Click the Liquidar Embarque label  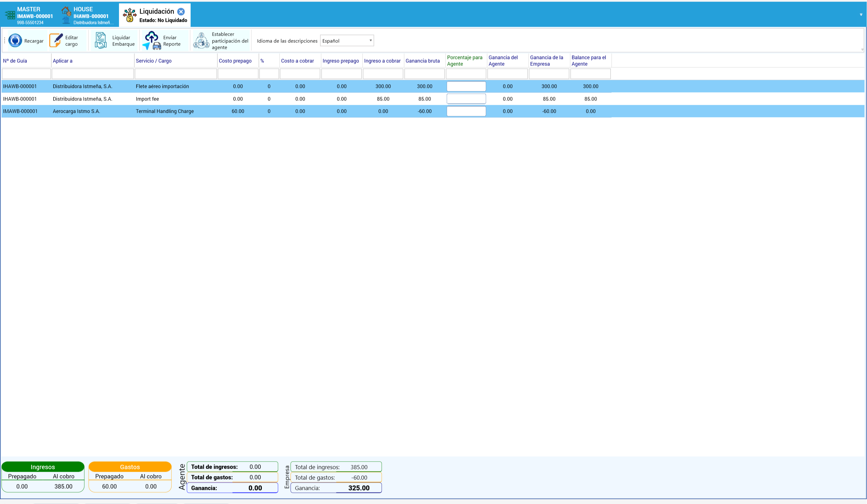(123, 41)
